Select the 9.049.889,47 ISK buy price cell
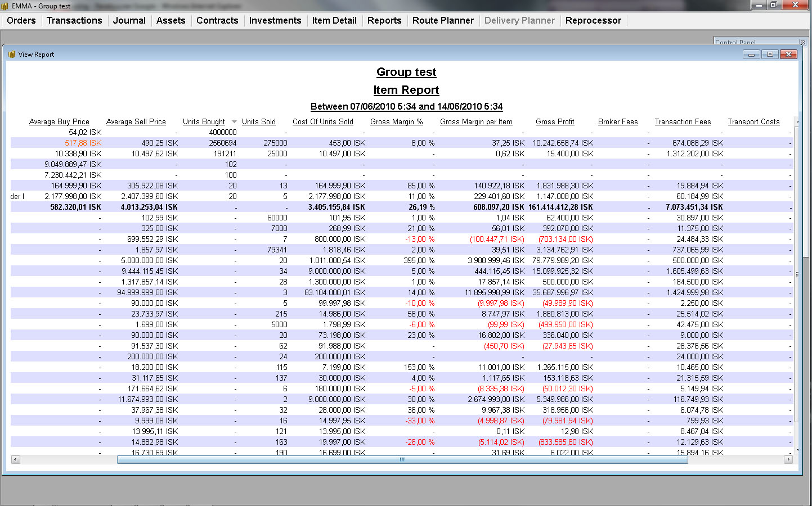The width and height of the screenshot is (812, 506). [x=73, y=164]
